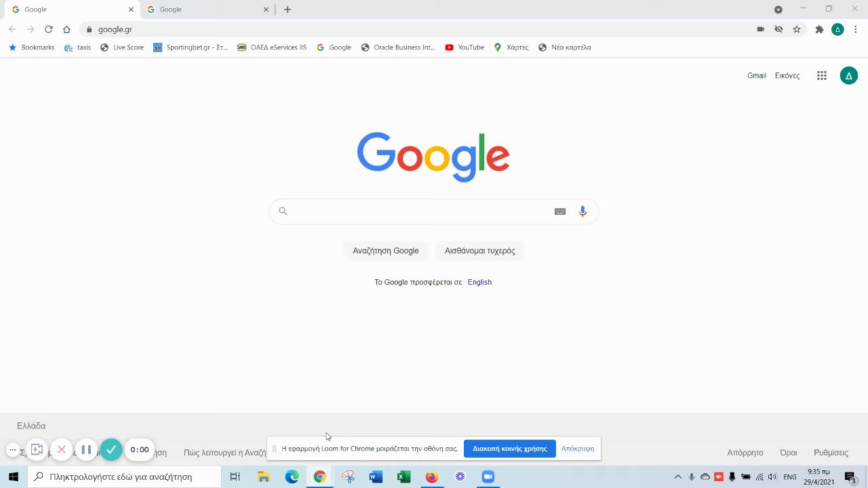The image size is (868, 488).
Task: Open the taxis bookmark
Action: click(x=77, y=47)
